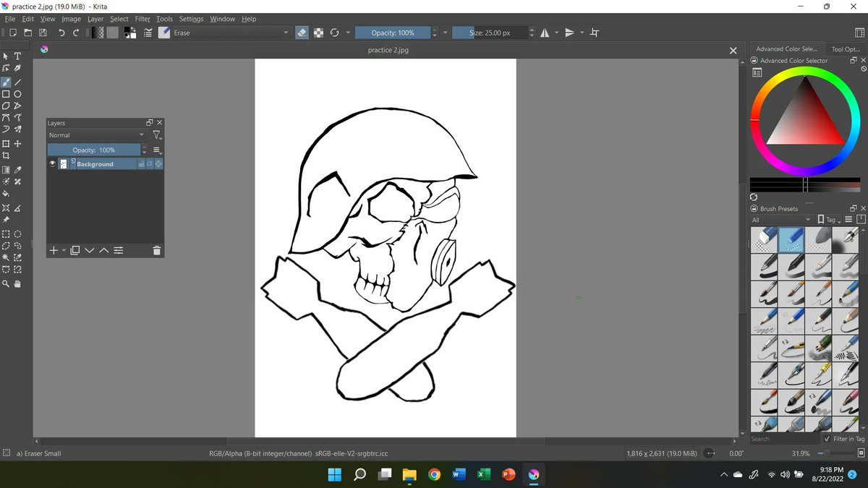Select the Elliptical Selection tool
The image size is (868, 488).
[17, 234]
